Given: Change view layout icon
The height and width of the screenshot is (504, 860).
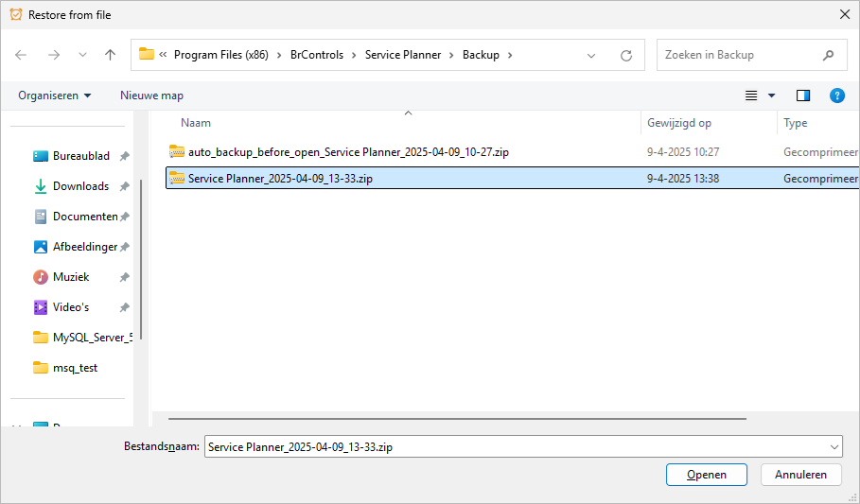Looking at the screenshot, I should coord(751,96).
